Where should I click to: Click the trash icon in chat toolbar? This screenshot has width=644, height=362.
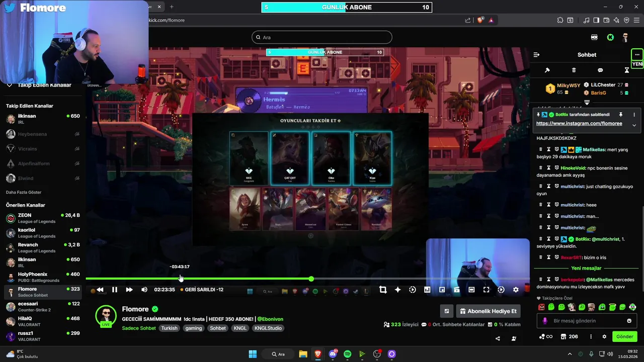574,70
